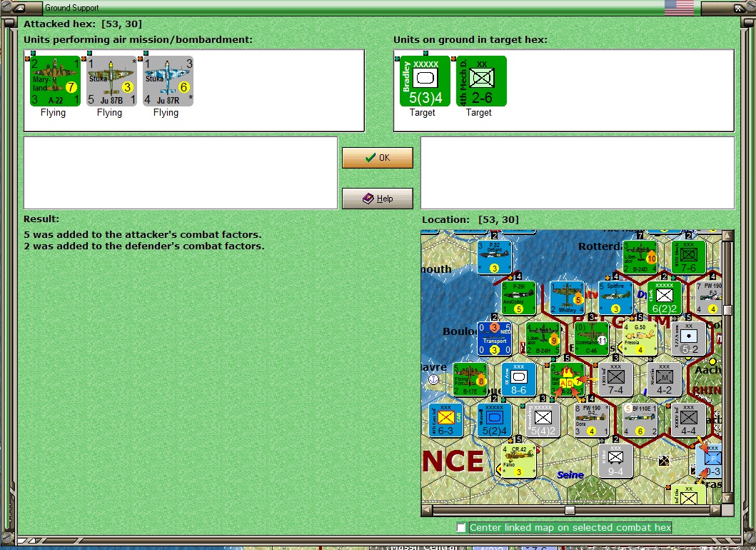Screen dimensions: 756x550
Task: Select the Maryland A-22 bomber counter
Action: point(55,81)
